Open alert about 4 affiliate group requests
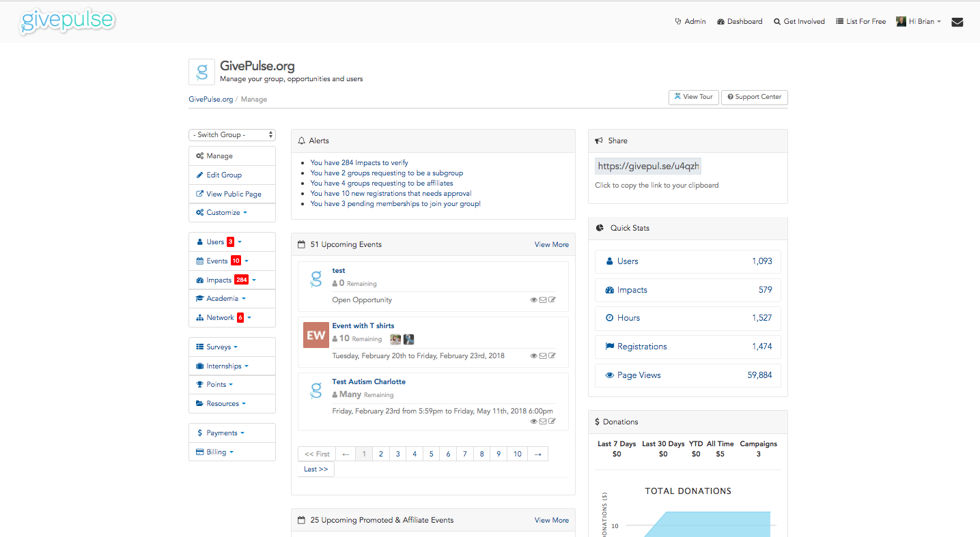This screenshot has width=980, height=537. pos(381,183)
